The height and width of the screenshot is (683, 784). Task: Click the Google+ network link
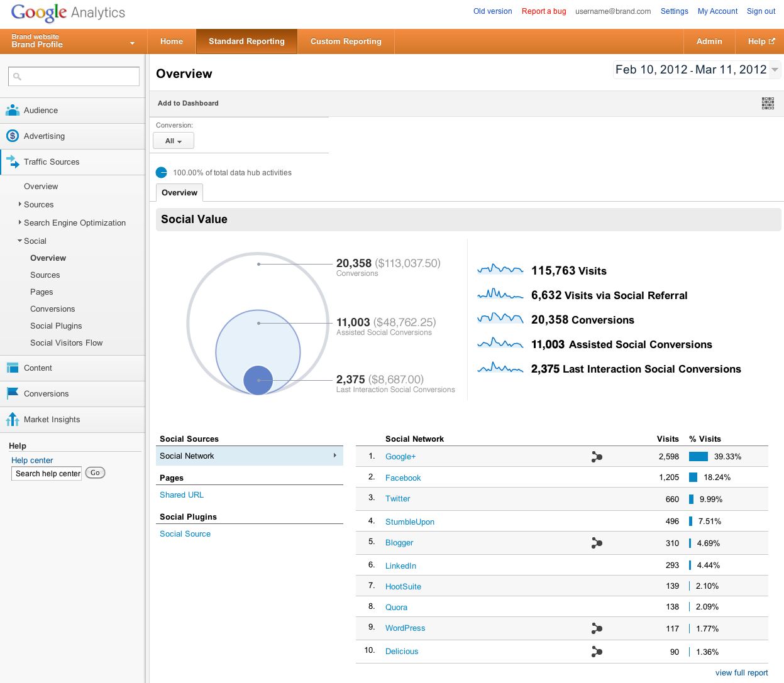(400, 457)
